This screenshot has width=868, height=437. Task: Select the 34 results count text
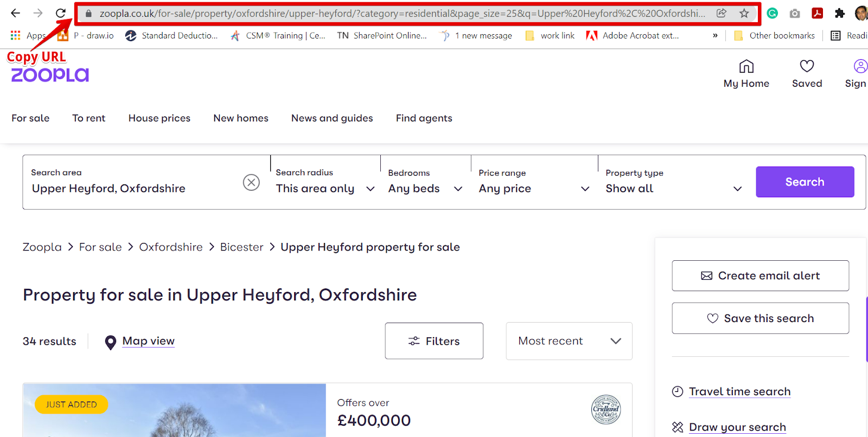[49, 342]
